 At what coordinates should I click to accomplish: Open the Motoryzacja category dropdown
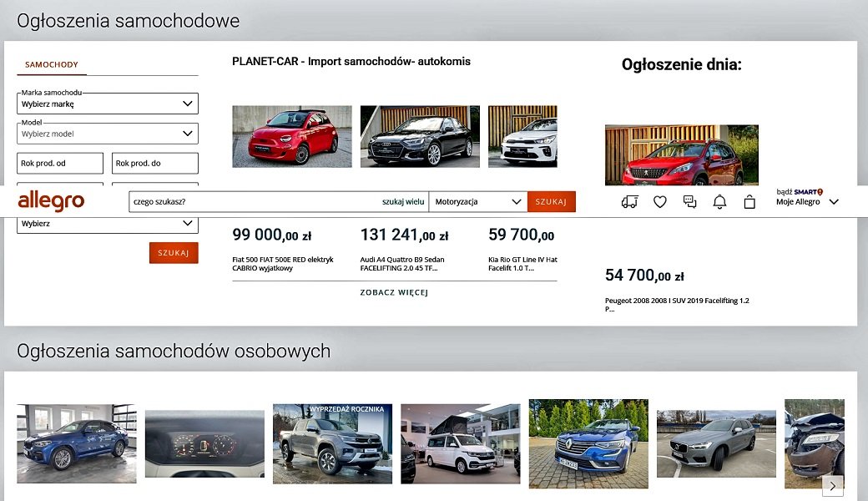tap(477, 202)
